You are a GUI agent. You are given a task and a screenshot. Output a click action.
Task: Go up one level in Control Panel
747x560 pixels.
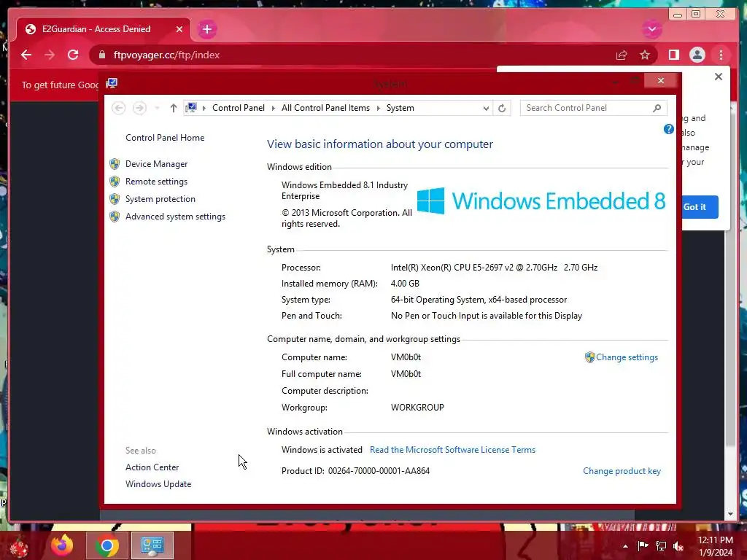pyautogui.click(x=173, y=108)
